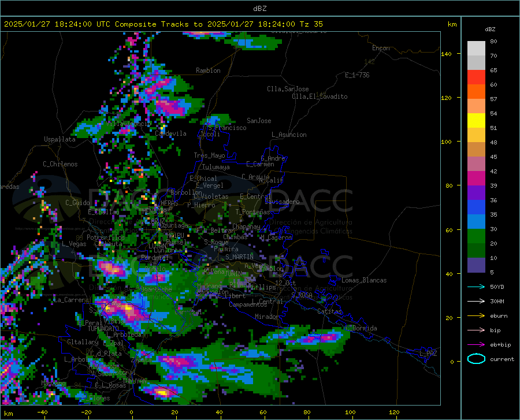Click the Clla.SanJose place label

click(x=288, y=89)
